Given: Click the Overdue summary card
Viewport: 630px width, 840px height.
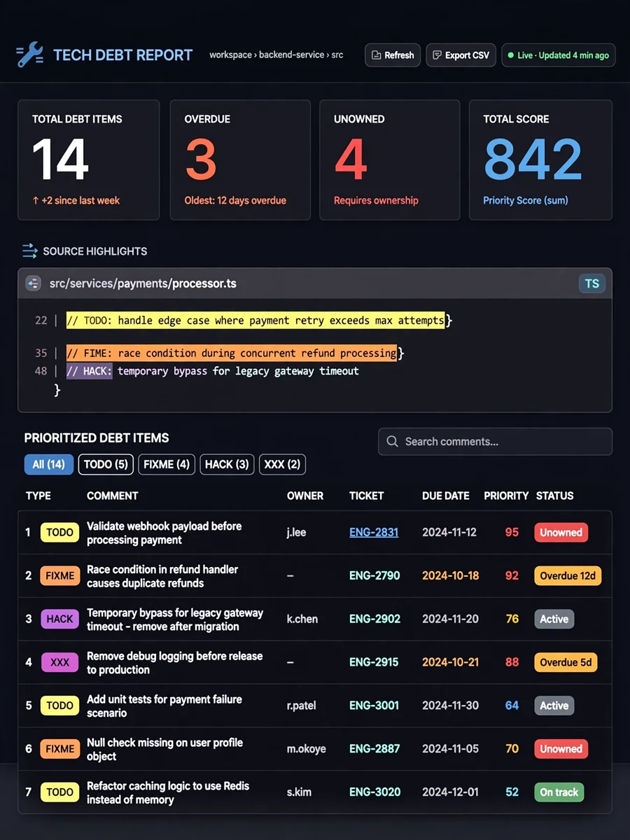Looking at the screenshot, I should point(240,160).
